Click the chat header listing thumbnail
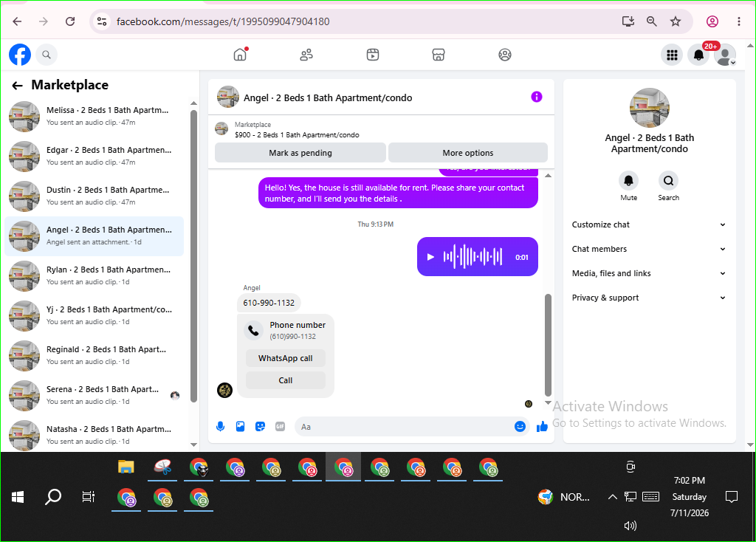 228,97
